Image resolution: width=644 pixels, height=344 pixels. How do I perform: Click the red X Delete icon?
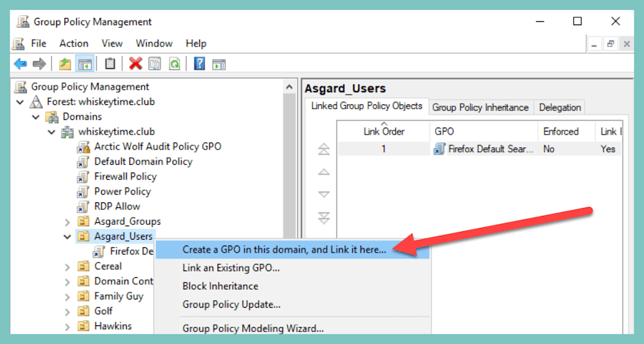tap(135, 64)
